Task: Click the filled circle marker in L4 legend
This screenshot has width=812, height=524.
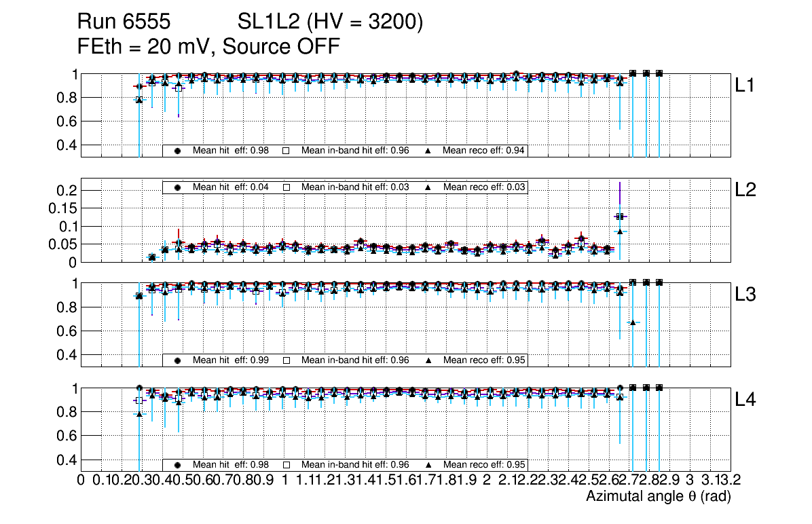Action: pyautogui.click(x=178, y=465)
